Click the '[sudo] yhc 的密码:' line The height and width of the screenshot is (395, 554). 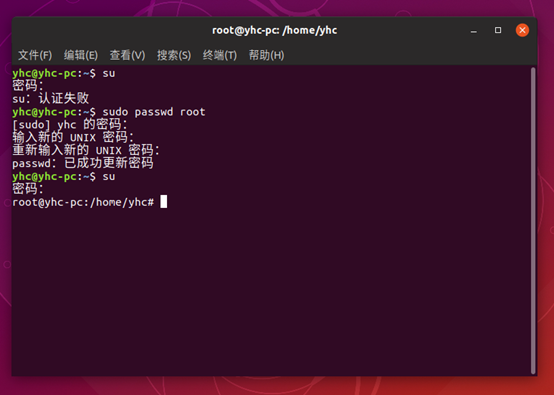coord(70,124)
